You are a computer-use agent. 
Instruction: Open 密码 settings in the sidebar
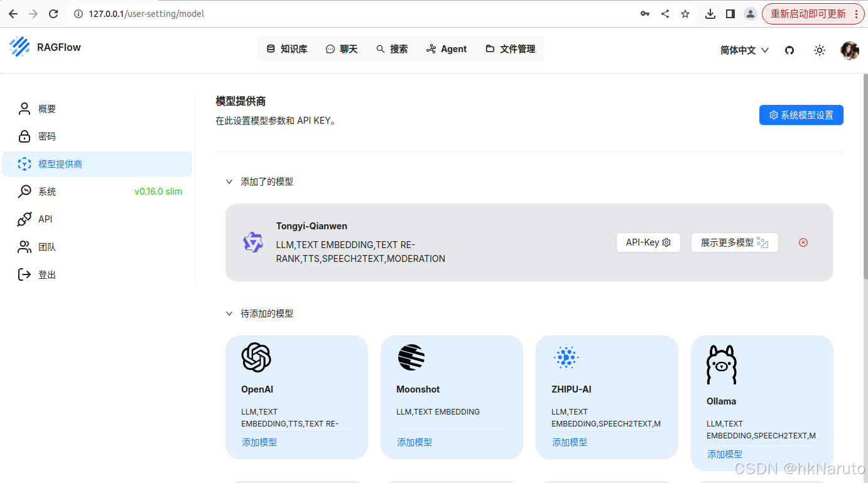97,136
